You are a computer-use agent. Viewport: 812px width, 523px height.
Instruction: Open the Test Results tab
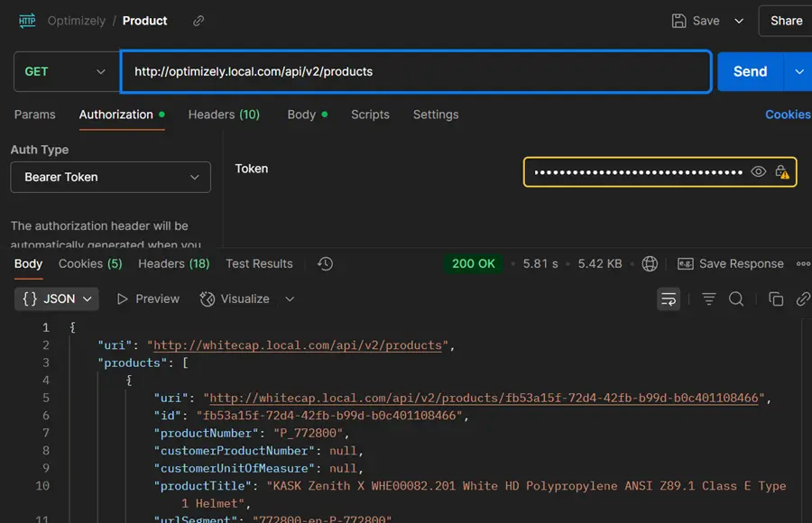coord(259,263)
